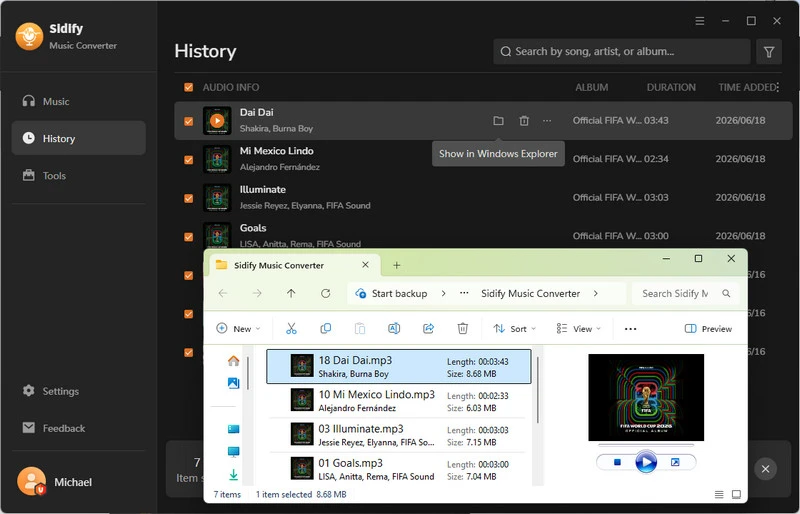Click Sidify Music Converter breadcrumb

coord(530,293)
